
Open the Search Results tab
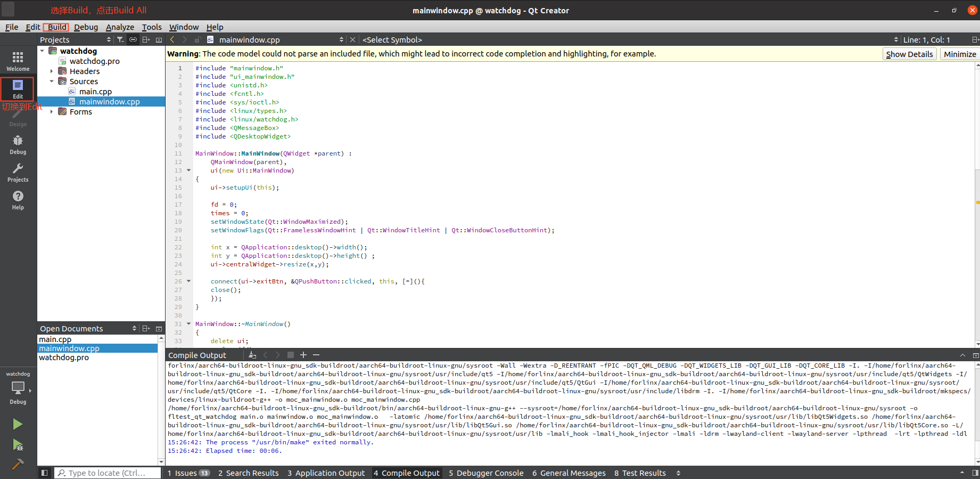click(x=248, y=473)
